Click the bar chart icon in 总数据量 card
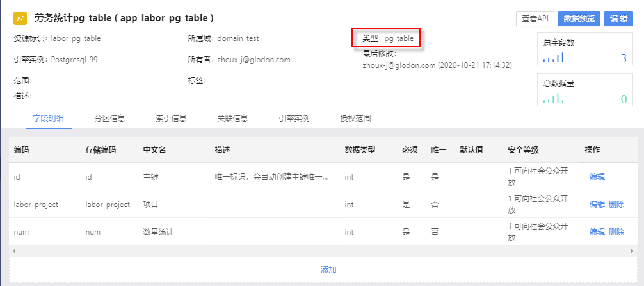This screenshot has width=644, height=286. [553, 99]
